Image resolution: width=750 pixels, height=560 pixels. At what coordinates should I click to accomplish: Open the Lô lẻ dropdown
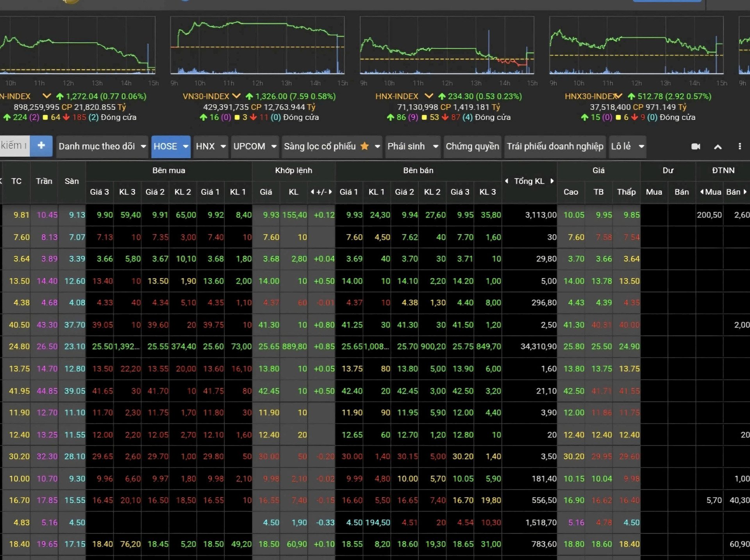tap(627, 146)
